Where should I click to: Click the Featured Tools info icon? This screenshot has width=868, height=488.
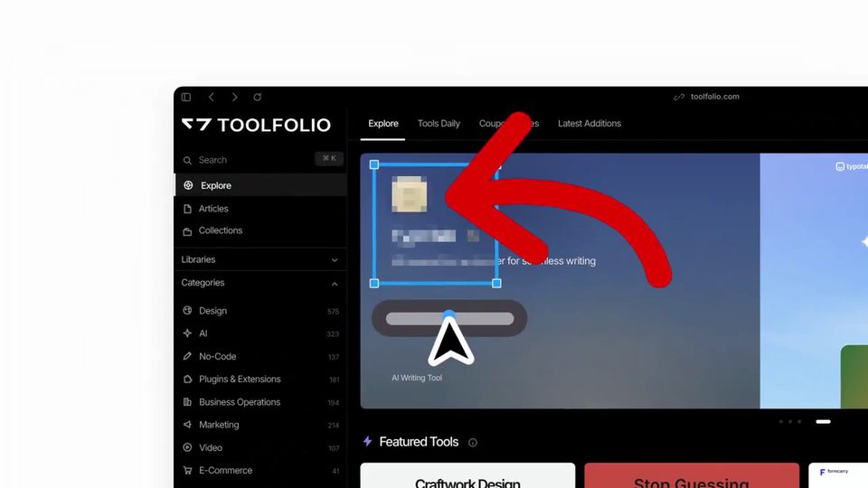473,443
